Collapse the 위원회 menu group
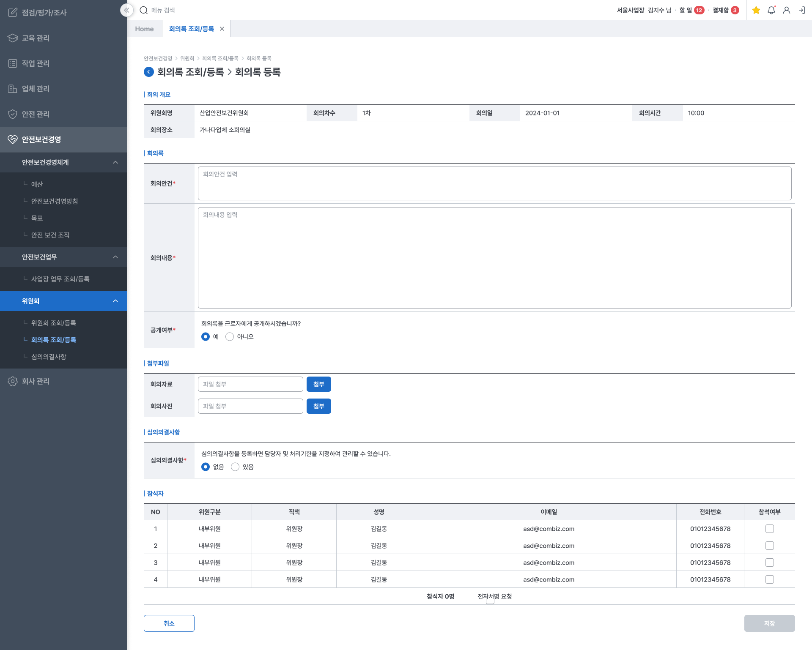This screenshot has height=650, width=812. pos(115,301)
